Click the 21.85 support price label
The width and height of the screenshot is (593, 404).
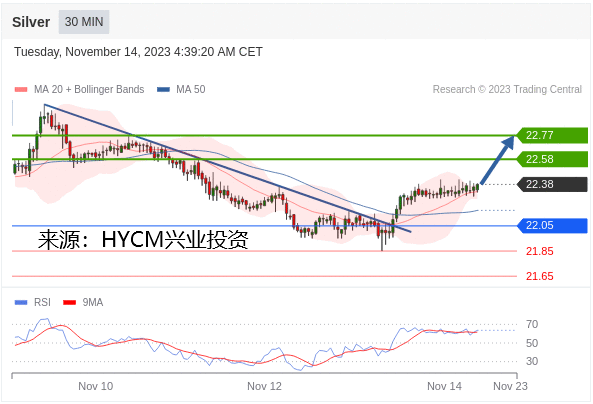pos(539,251)
